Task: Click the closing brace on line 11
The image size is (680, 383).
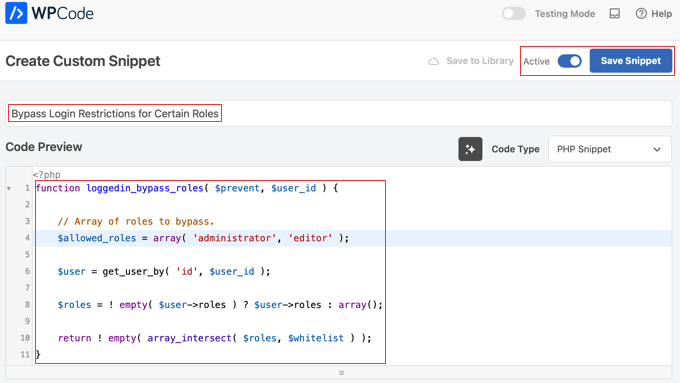Action: tap(38, 354)
